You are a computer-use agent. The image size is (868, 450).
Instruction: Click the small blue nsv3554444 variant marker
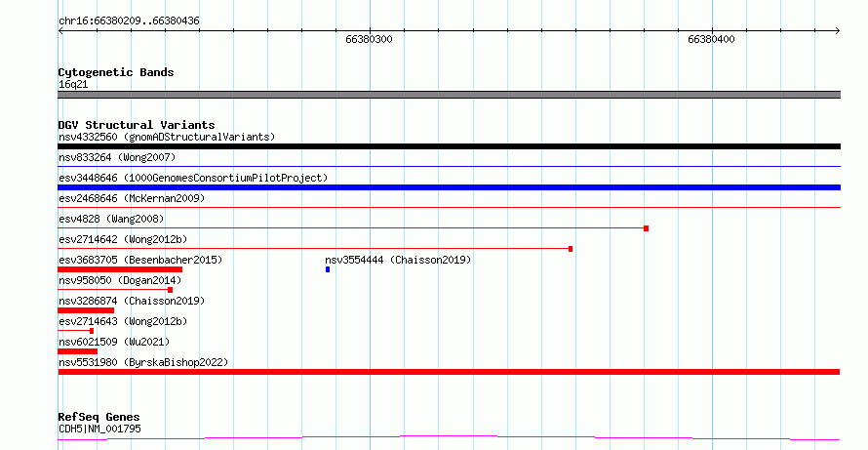[328, 269]
